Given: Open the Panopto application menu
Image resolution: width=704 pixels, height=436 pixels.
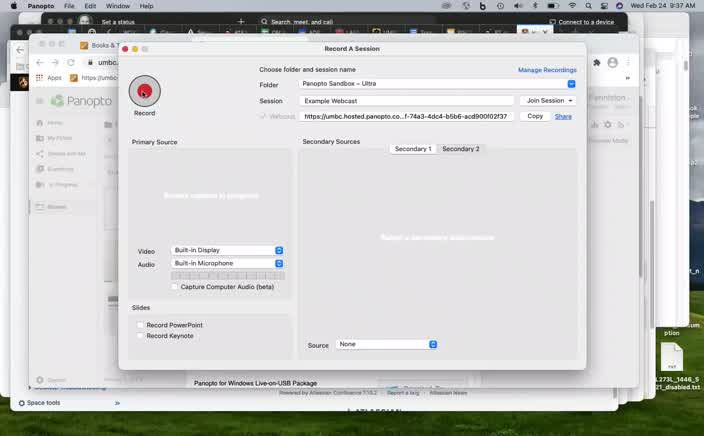Looking at the screenshot, I should pyautogui.click(x=41, y=6).
